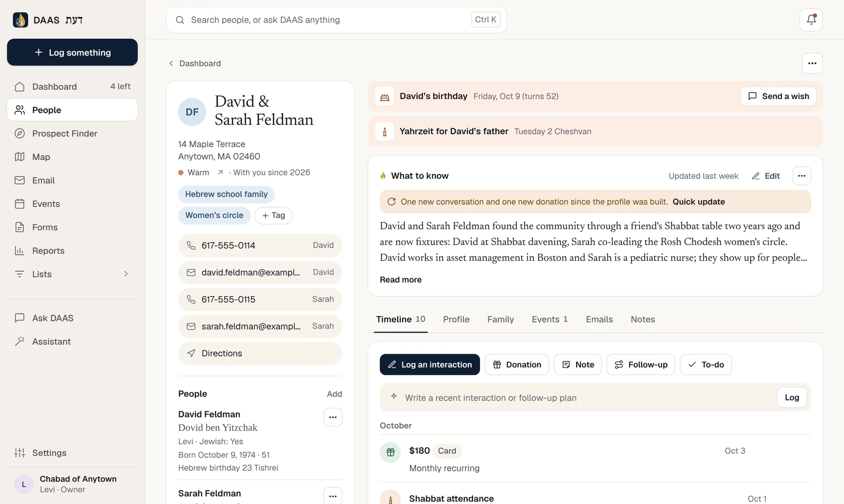The width and height of the screenshot is (844, 504).
Task: Expand the Lists chevron
Action: (x=126, y=274)
